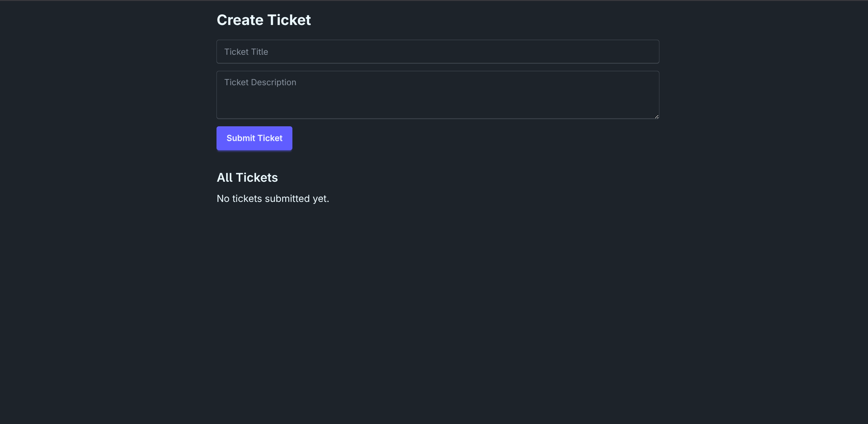Viewport: 868px width, 424px height.
Task: Click the Ticket Description placeholder text
Action: (260, 82)
